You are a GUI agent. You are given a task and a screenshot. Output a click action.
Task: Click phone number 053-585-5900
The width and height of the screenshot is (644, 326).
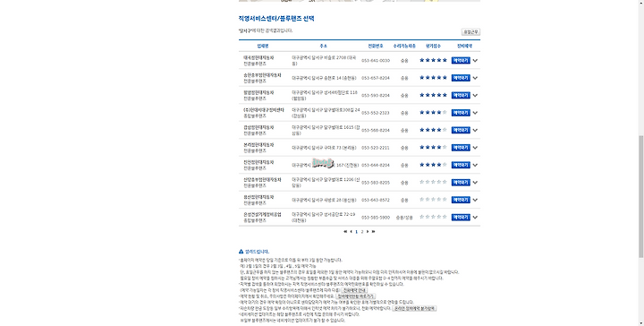coord(376,218)
